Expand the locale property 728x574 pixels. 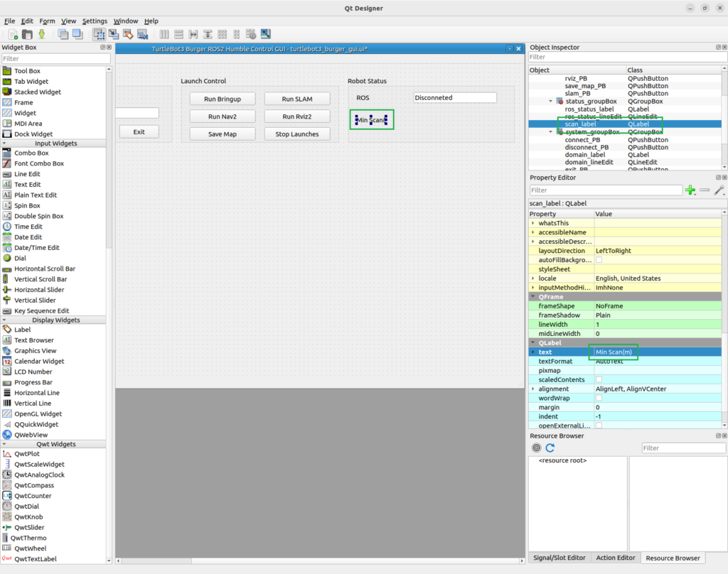click(x=533, y=278)
